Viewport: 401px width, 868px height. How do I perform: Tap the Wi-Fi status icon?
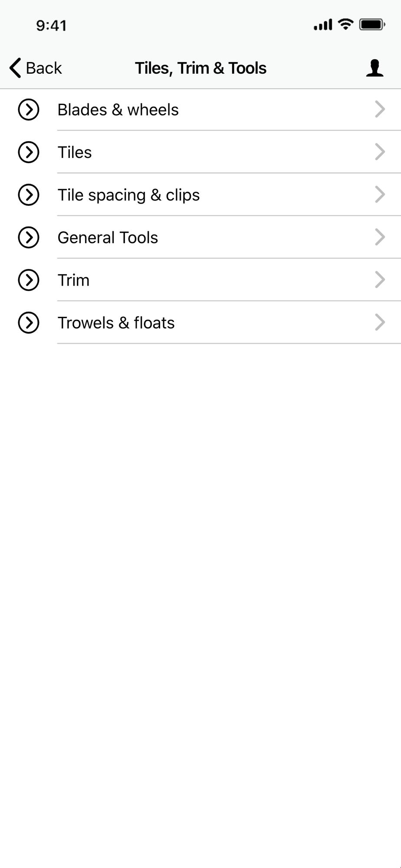point(345,24)
